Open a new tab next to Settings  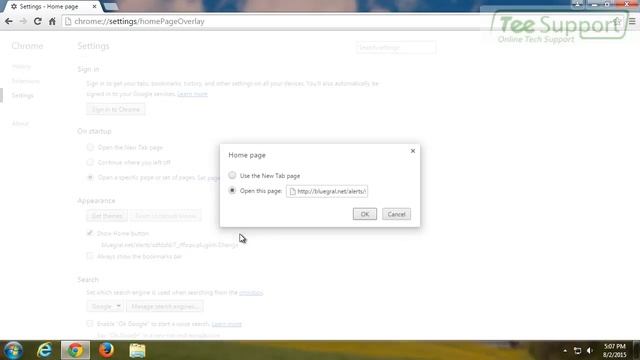[x=110, y=7]
